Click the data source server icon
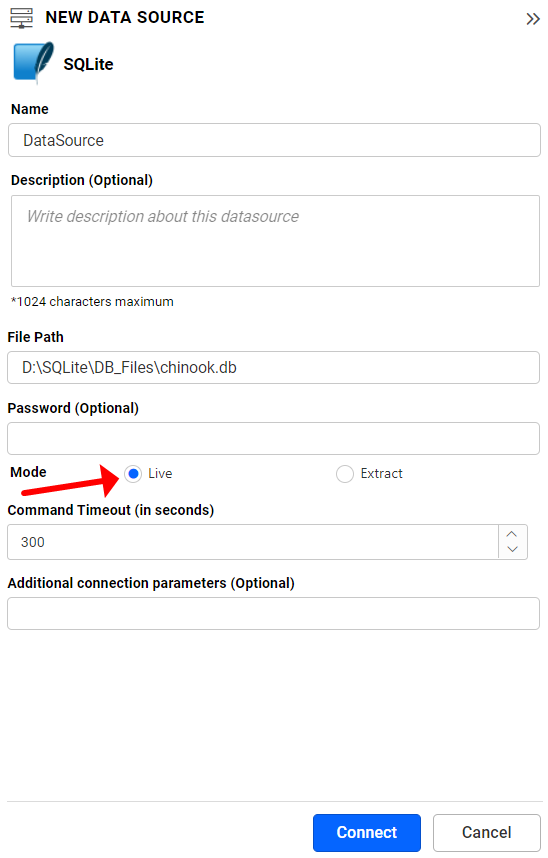548x858 pixels. click(x=22, y=18)
